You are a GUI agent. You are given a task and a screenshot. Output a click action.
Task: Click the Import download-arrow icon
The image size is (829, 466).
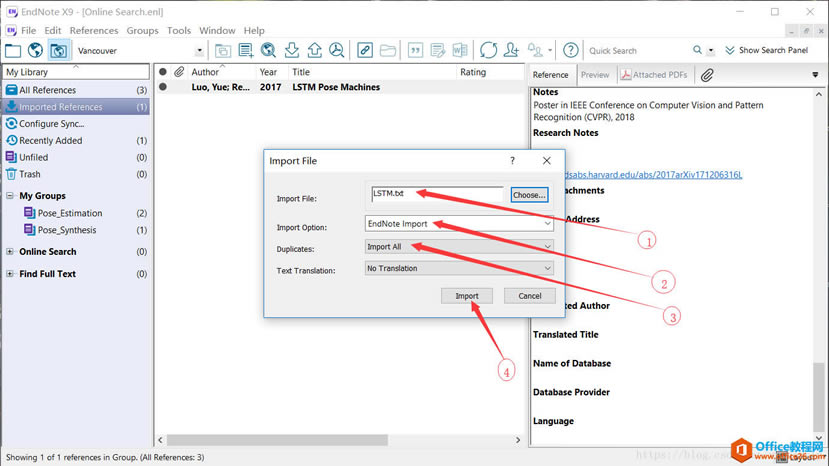291,51
